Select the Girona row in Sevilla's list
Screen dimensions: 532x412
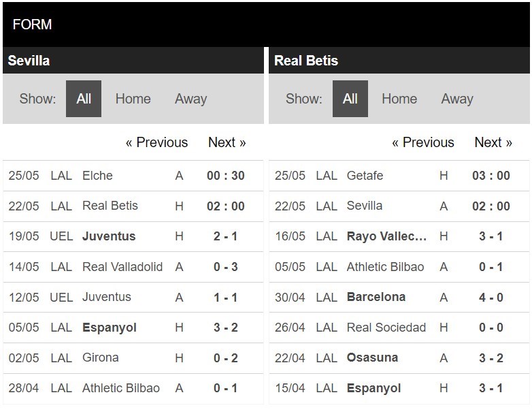(133, 358)
